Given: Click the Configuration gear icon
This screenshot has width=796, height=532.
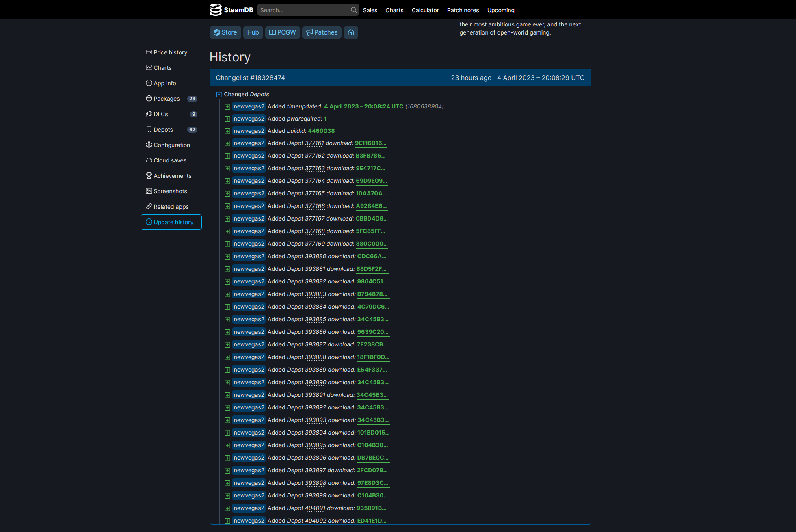Looking at the screenshot, I should click(149, 145).
